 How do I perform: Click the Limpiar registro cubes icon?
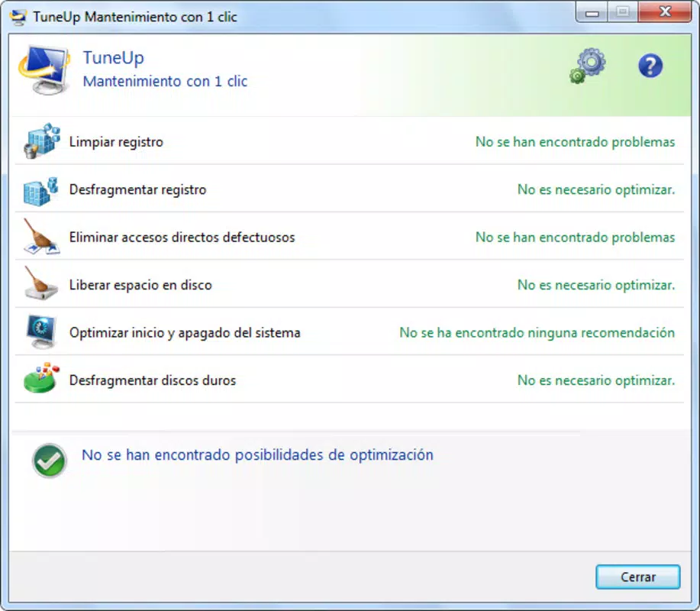(x=41, y=141)
